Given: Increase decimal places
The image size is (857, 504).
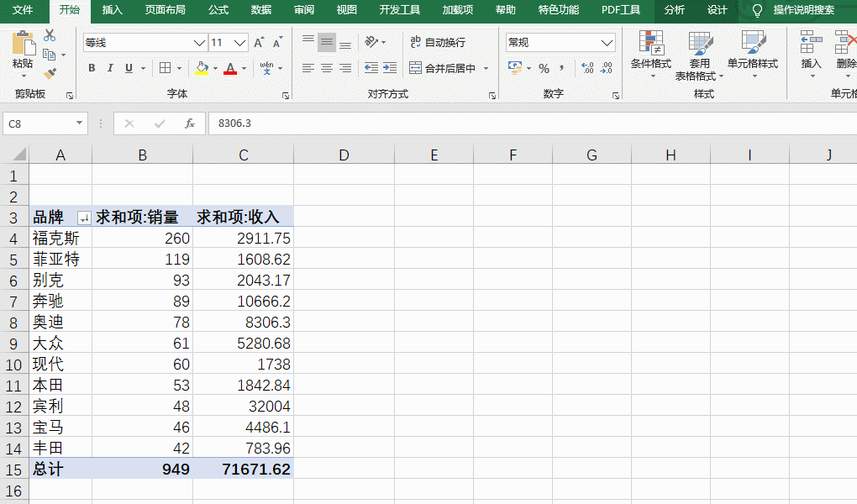Looking at the screenshot, I should point(587,68).
